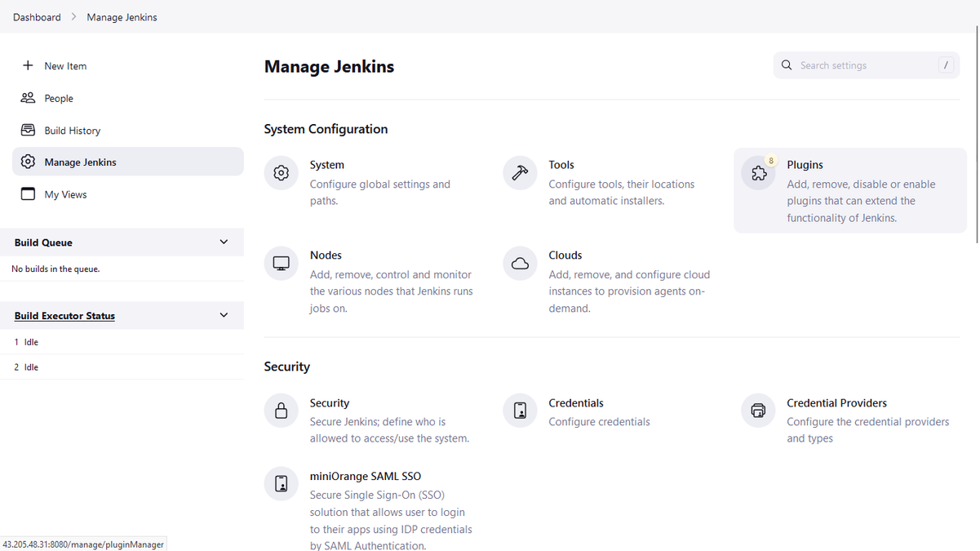Open People in sidebar
Image resolution: width=980 pixels, height=551 pixels.
click(128, 98)
